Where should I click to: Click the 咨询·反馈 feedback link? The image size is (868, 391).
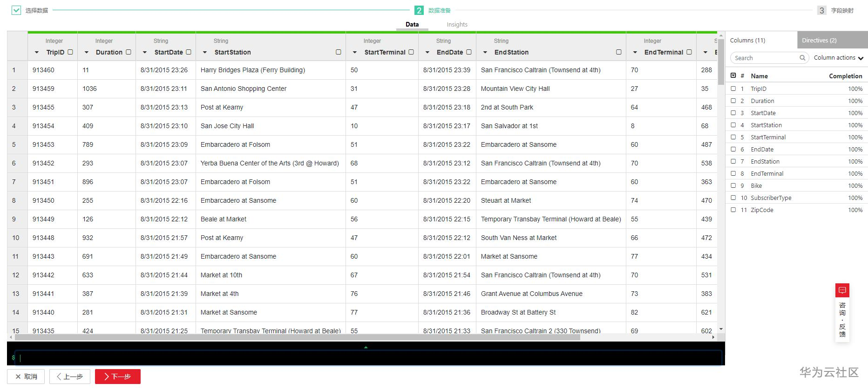pos(842,320)
